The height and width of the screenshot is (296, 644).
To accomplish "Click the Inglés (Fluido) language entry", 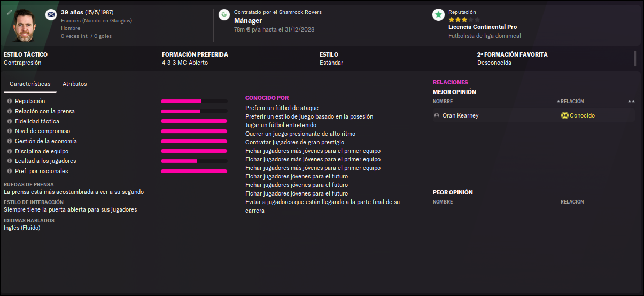I will (22, 228).
